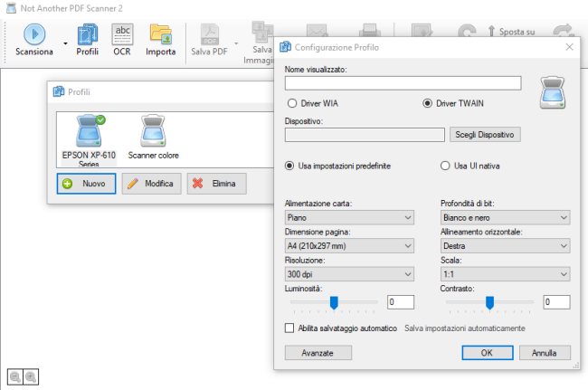
Task: Click the Nome visualizzato text field
Action: pyautogui.click(x=403, y=83)
